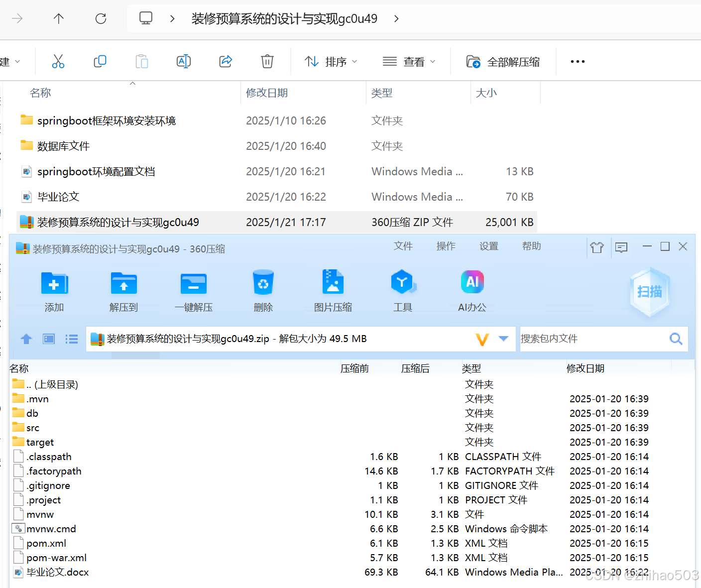Screen dimensions: 701x588
Task: Open the 排序 sort dropdown
Action: pyautogui.click(x=331, y=62)
